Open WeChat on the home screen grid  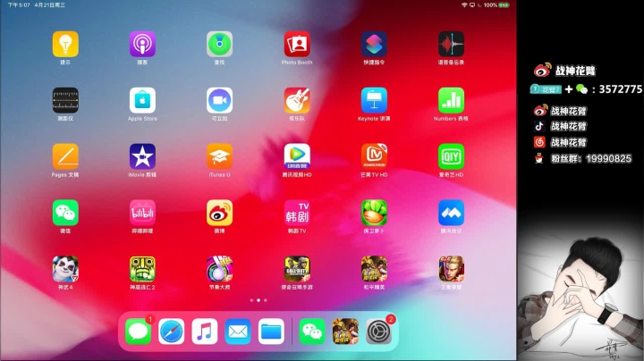pos(65,213)
